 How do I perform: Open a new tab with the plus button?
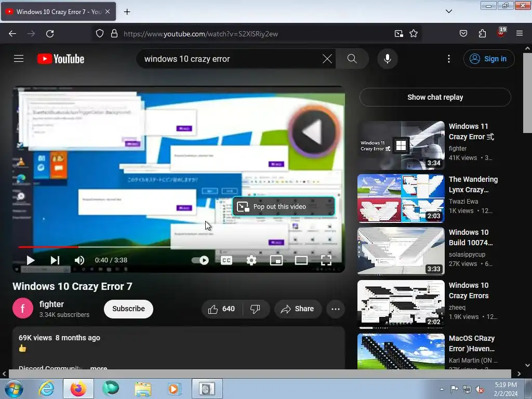point(127,11)
